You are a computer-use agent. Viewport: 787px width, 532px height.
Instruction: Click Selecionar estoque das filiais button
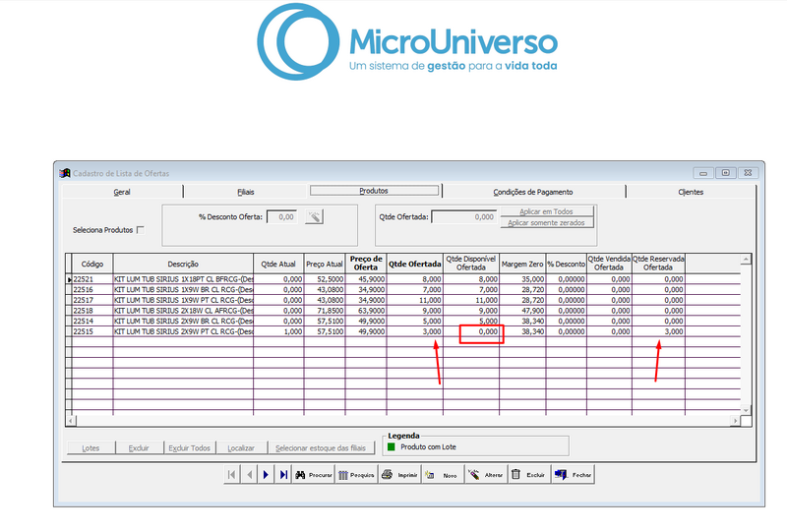click(x=321, y=448)
